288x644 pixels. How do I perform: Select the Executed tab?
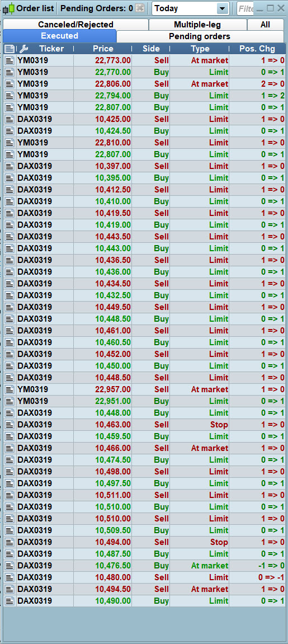click(59, 36)
